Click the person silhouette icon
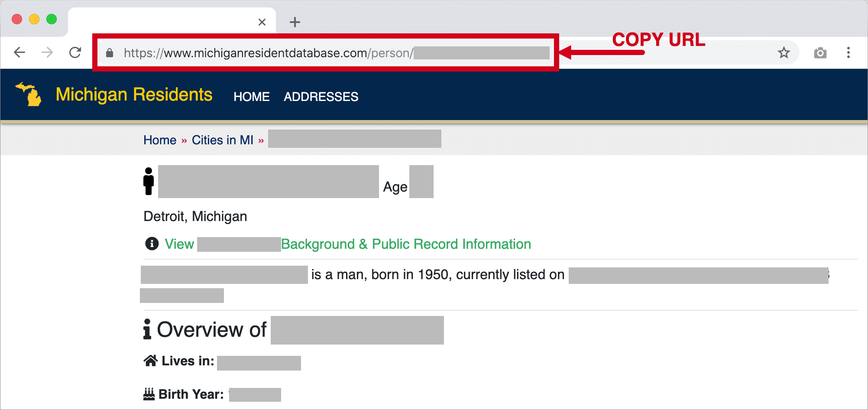The image size is (868, 410). 149,181
